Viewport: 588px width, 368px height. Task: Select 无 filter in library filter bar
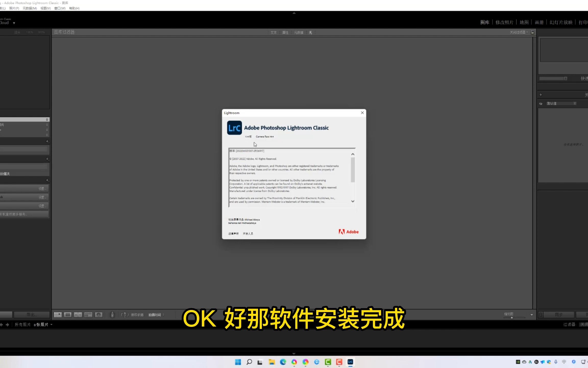[x=310, y=32]
